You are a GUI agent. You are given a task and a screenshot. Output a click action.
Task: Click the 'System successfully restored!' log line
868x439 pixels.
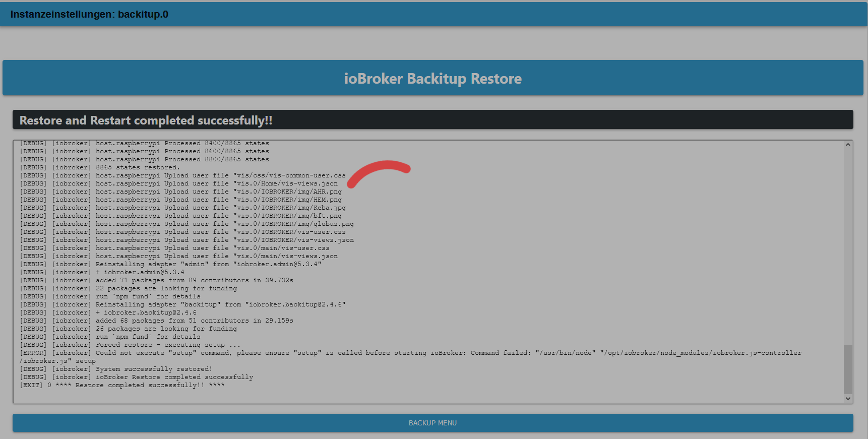(x=116, y=369)
